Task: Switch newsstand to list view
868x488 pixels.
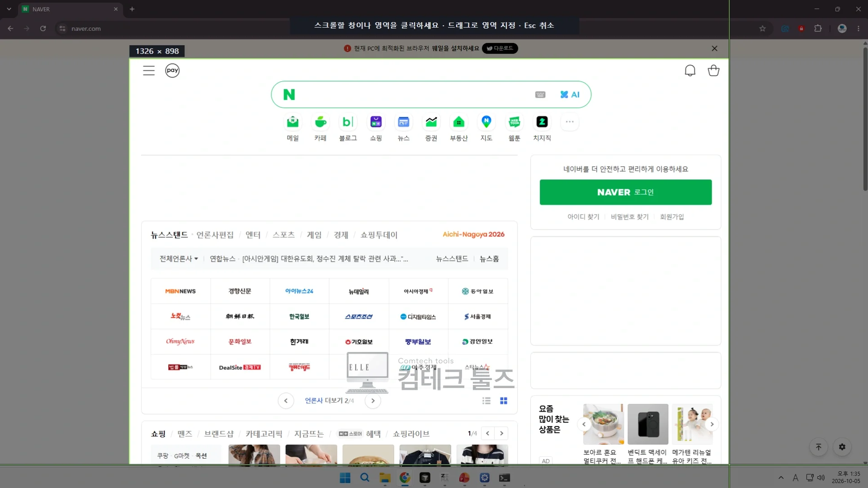Action: pyautogui.click(x=486, y=401)
